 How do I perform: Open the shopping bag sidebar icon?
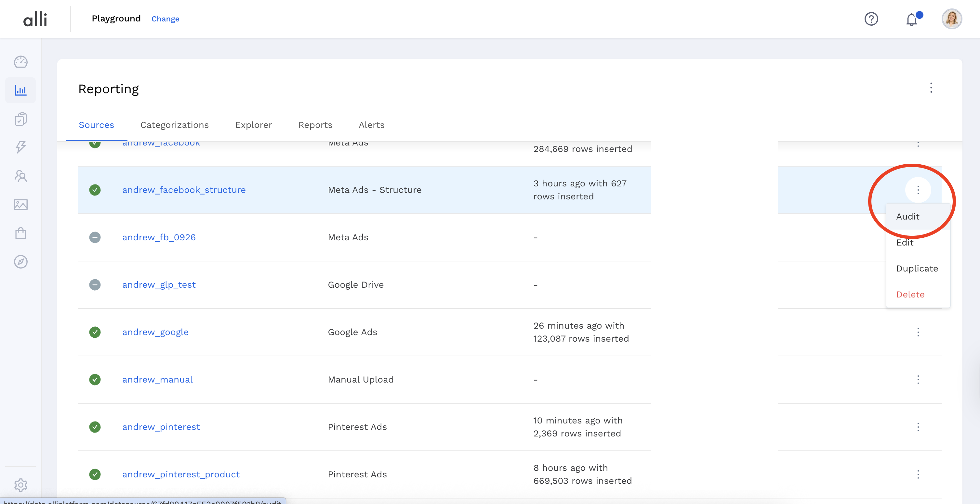[20, 233]
